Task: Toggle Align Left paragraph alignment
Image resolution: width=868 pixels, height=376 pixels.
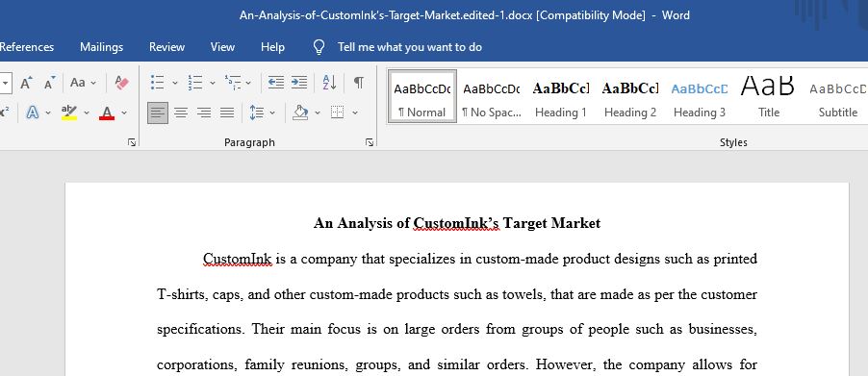Action: [158, 113]
